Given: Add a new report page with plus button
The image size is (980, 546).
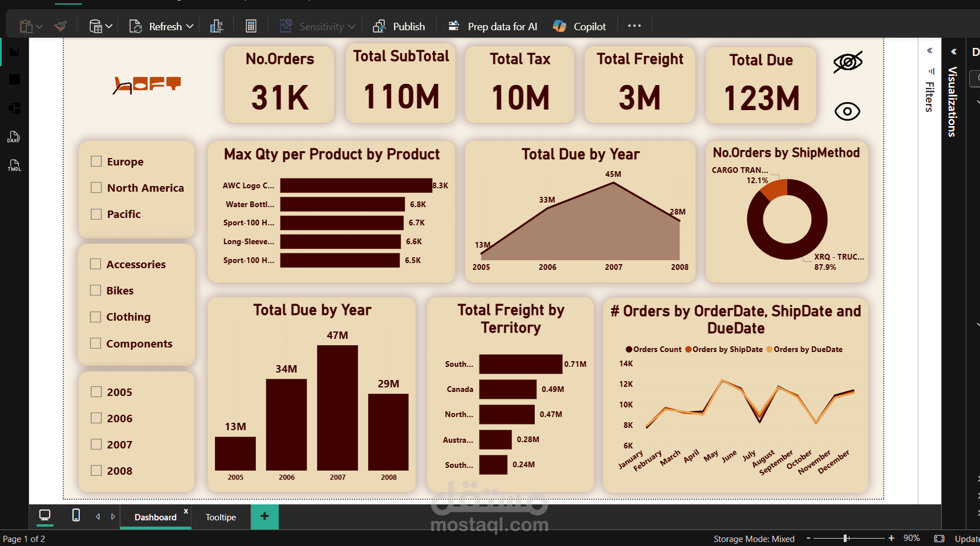Looking at the screenshot, I should coord(264,517).
